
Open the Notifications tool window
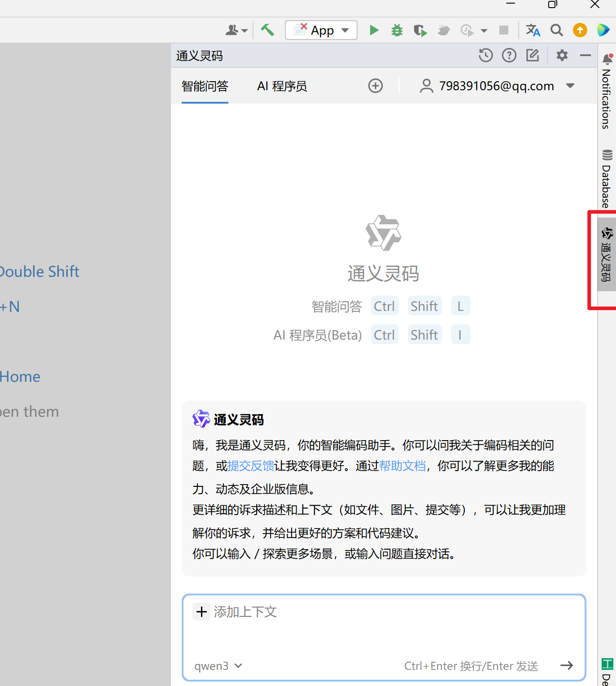[607, 92]
